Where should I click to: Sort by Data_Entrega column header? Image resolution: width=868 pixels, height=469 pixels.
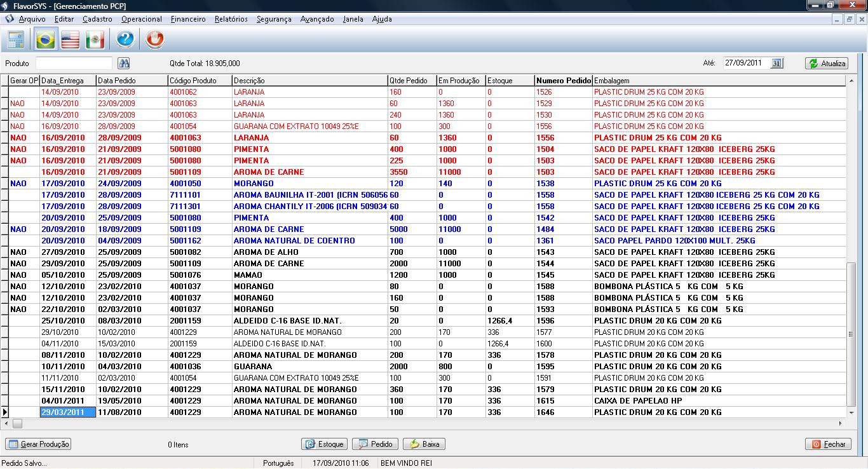tap(67, 81)
